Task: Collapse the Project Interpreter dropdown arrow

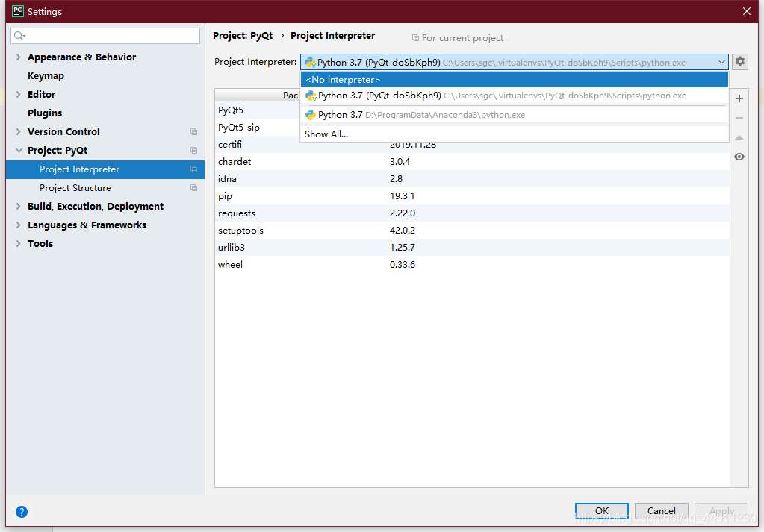Action: click(721, 62)
